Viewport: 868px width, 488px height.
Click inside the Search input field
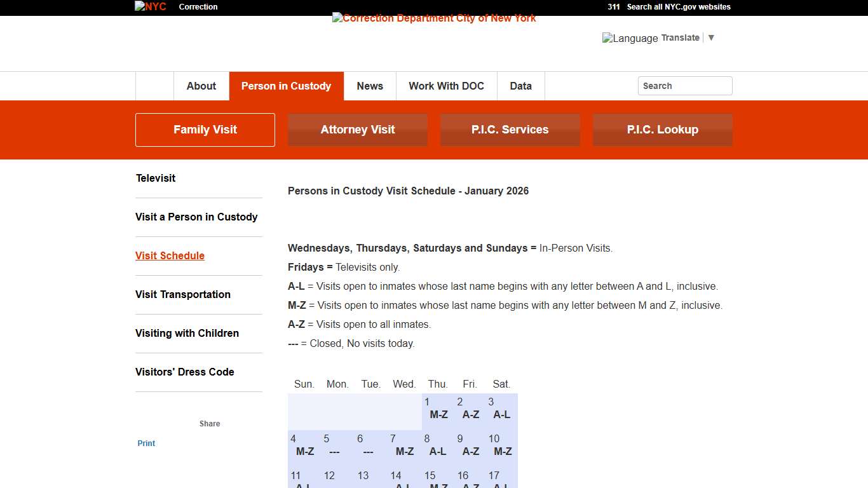[684, 85]
